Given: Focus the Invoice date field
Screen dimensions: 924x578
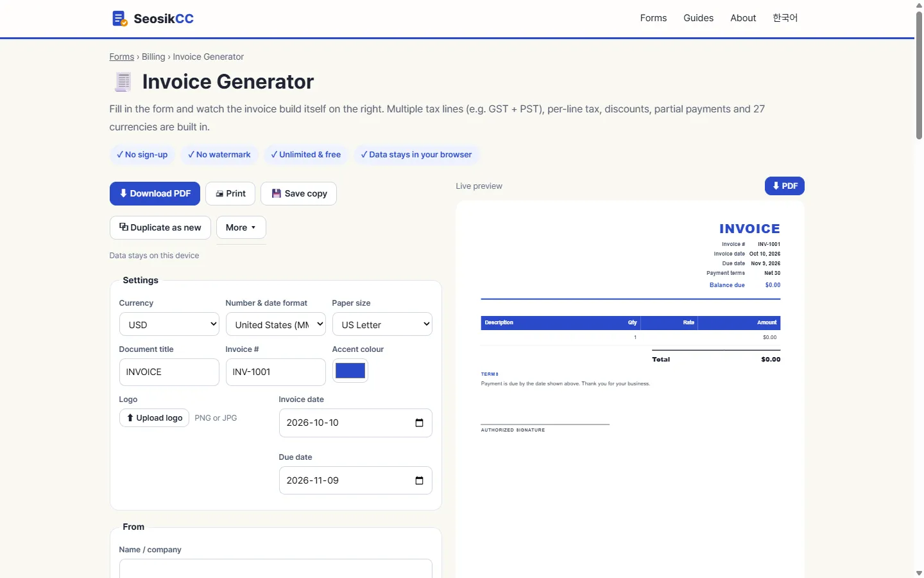Looking at the screenshot, I should pos(355,423).
